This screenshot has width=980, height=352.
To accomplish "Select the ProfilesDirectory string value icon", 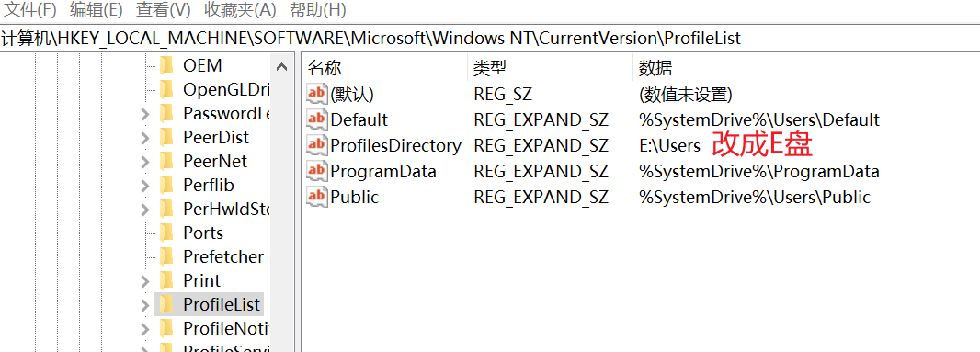I will click(x=317, y=146).
